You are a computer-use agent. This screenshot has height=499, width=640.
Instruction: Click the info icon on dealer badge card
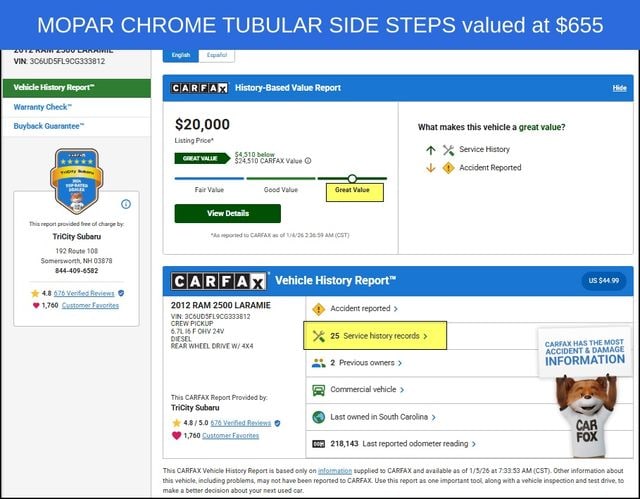pyautogui.click(x=126, y=204)
